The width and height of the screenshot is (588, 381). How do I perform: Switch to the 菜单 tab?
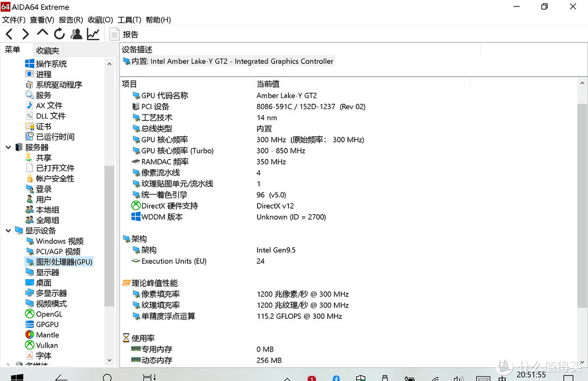click(x=13, y=50)
